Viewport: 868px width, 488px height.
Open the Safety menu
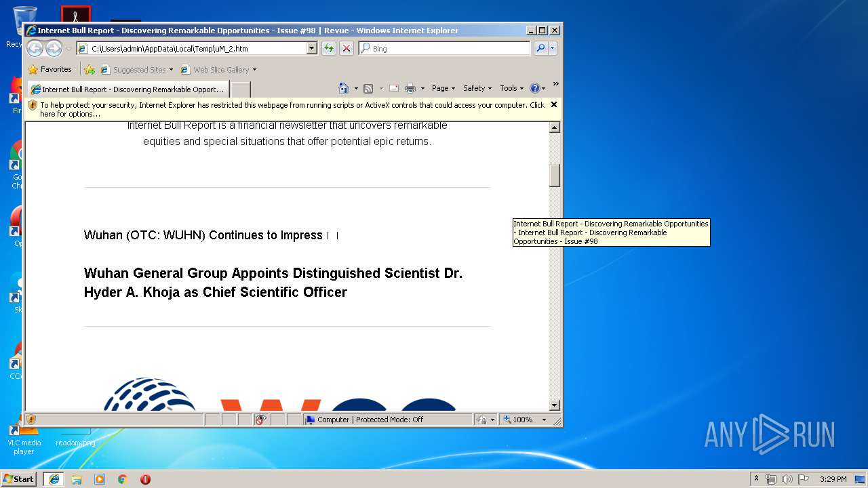[477, 88]
